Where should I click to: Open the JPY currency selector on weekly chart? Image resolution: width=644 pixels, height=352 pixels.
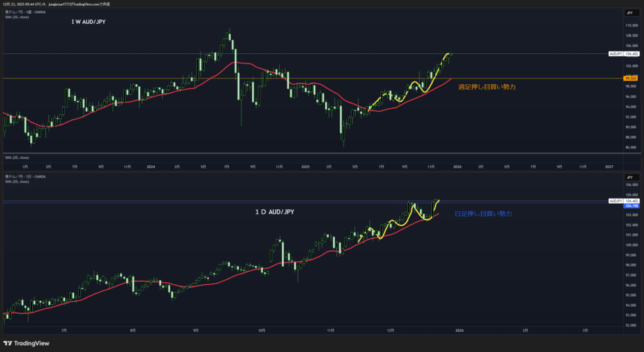click(x=628, y=13)
